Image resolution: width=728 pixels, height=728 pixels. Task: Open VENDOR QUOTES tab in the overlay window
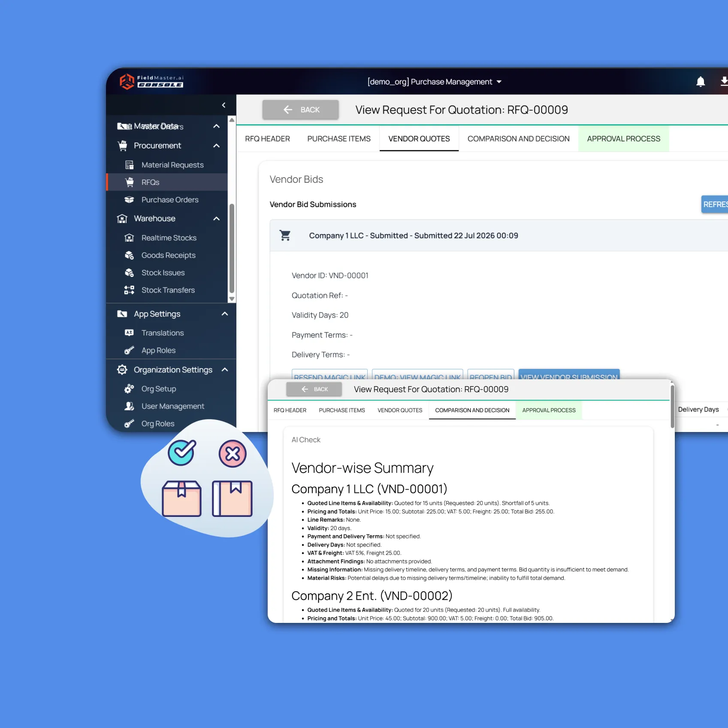coord(400,411)
